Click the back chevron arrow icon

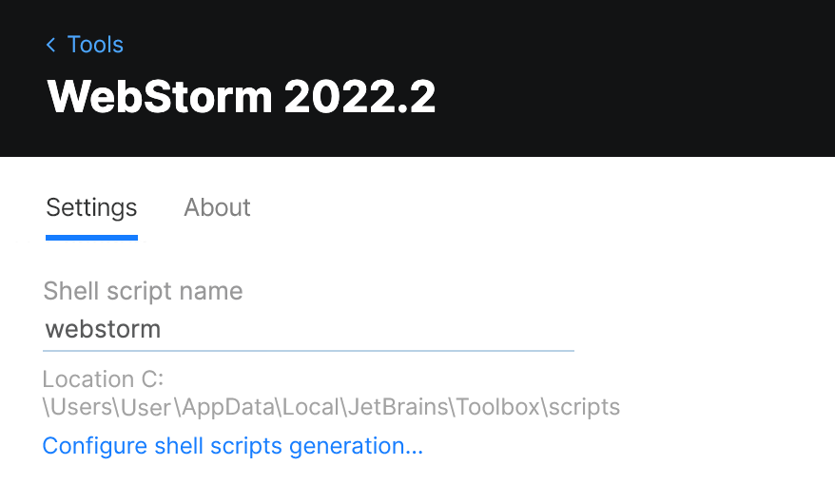(51, 45)
